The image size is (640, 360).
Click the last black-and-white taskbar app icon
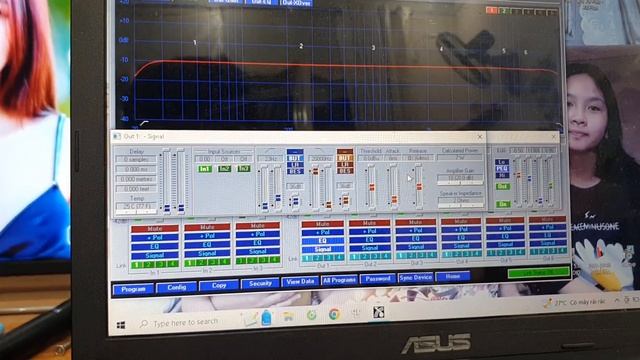(379, 312)
